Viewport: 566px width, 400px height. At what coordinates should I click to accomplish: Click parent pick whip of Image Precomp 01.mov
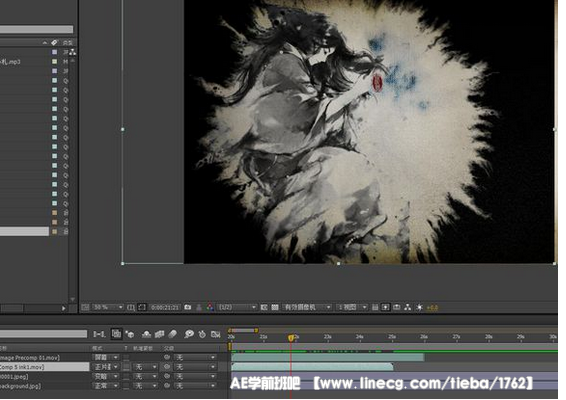pos(167,357)
